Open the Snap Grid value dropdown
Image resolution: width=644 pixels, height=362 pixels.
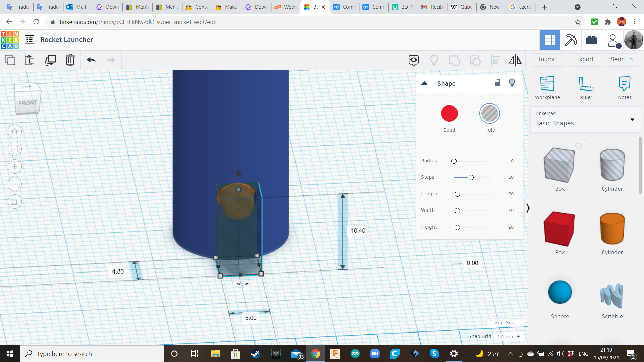point(508,336)
